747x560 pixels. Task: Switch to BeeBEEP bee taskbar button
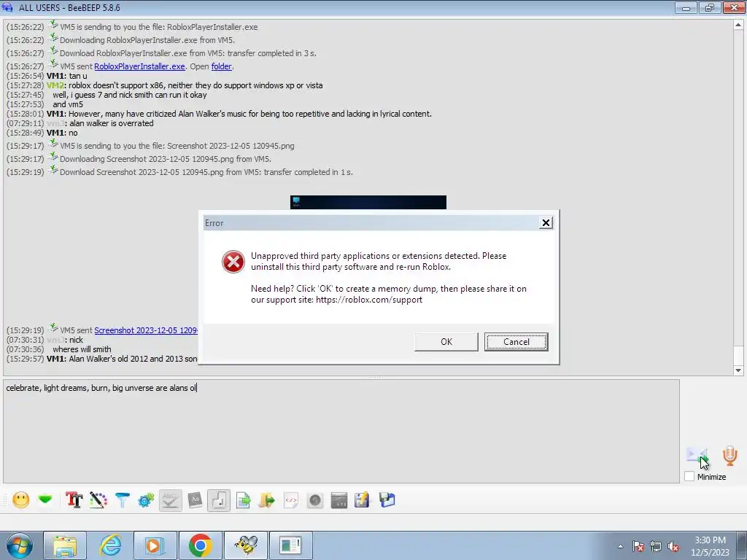click(246, 545)
